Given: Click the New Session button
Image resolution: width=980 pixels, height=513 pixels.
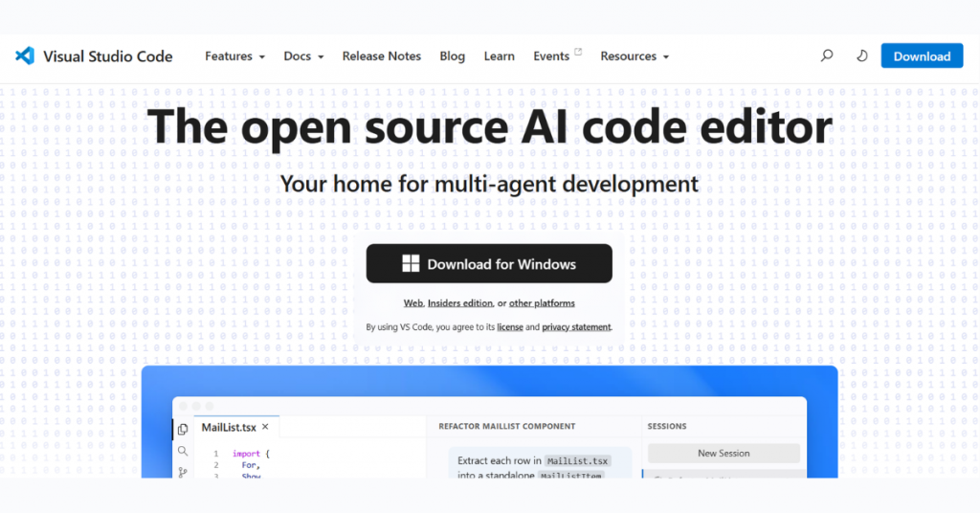Looking at the screenshot, I should (x=724, y=453).
